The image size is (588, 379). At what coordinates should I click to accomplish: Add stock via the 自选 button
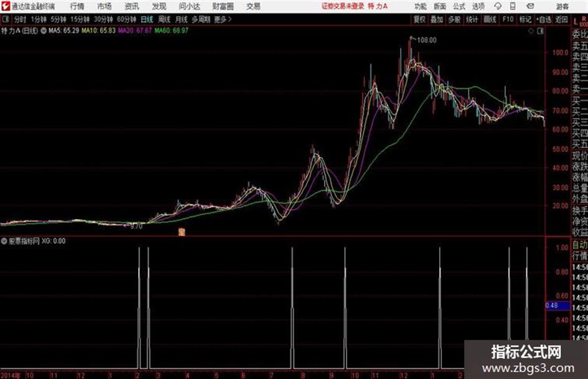click(544, 19)
